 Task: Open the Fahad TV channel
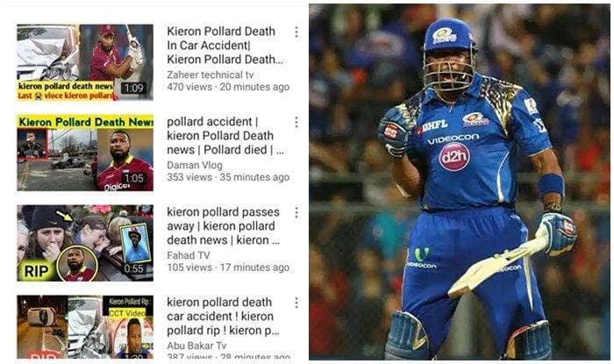coord(189,255)
